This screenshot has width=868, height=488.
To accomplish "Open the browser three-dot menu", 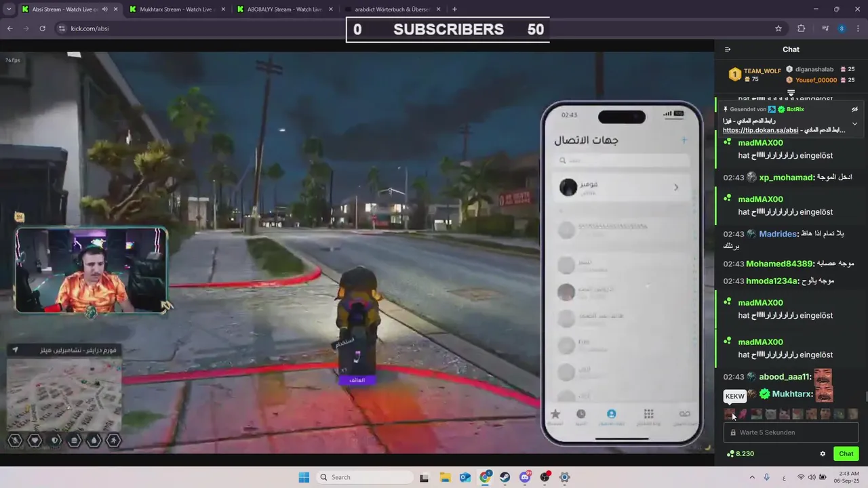I will 858,28.
